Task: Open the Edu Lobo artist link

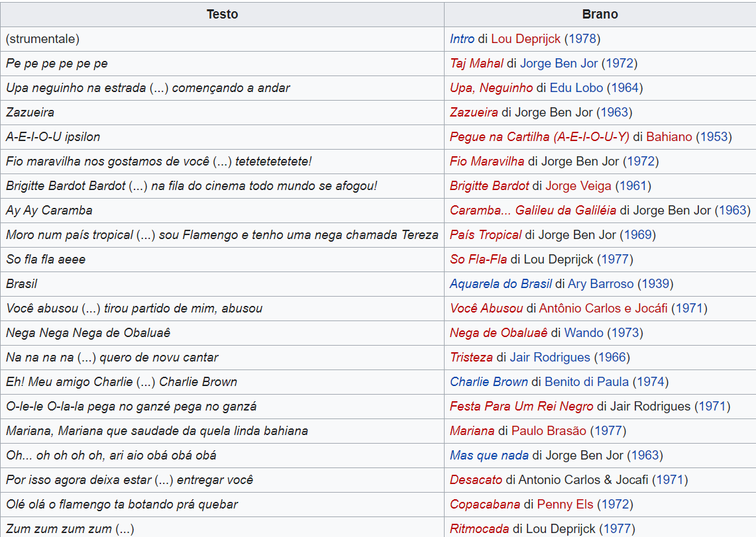Action: coord(576,88)
